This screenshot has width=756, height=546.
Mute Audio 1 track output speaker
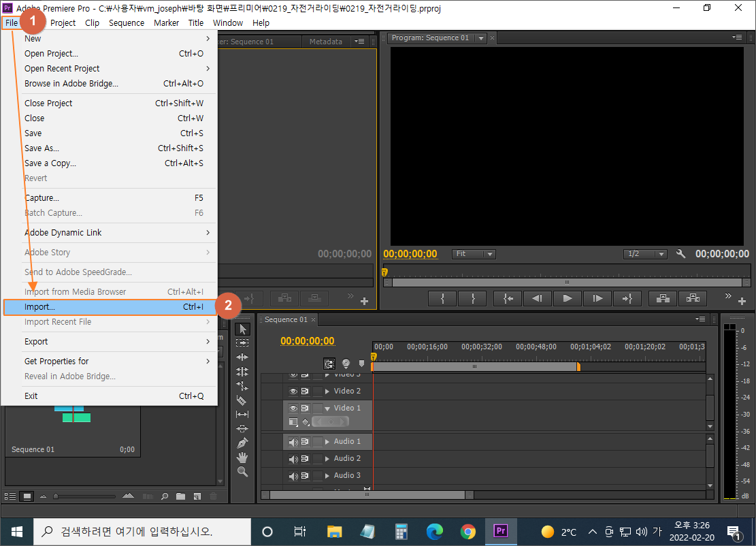293,442
